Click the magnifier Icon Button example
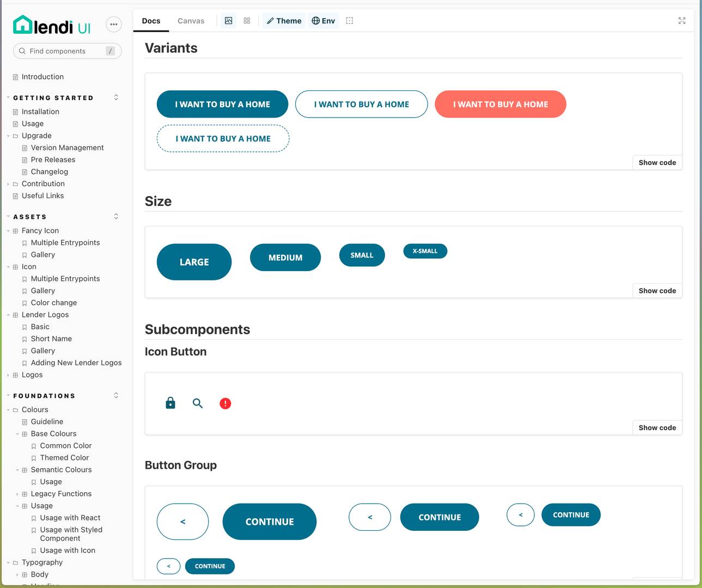 coord(198,403)
